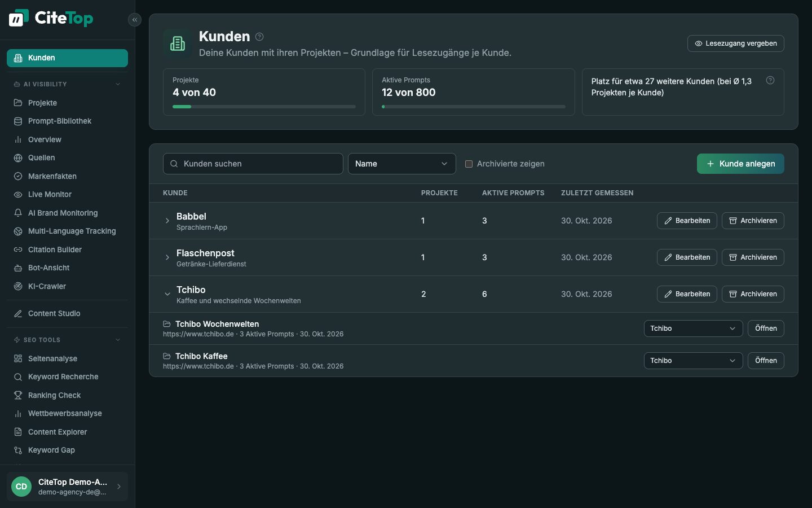Click the Projekte 4 von 40 progress bar
Image resolution: width=812 pixels, height=508 pixels.
point(264,107)
